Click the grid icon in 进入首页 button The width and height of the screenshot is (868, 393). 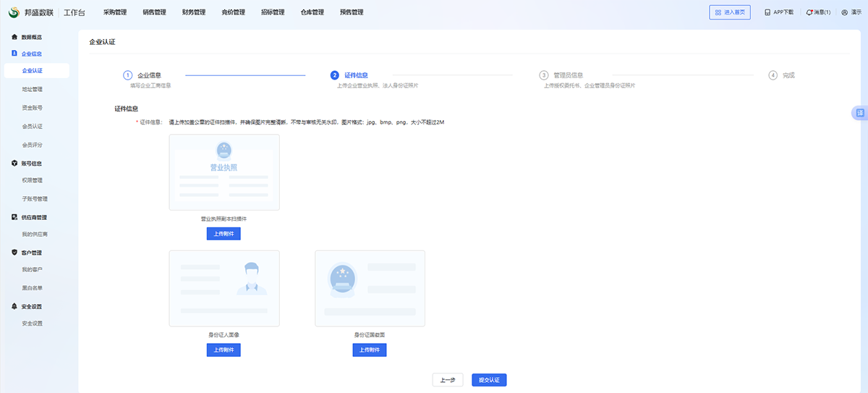(x=718, y=12)
